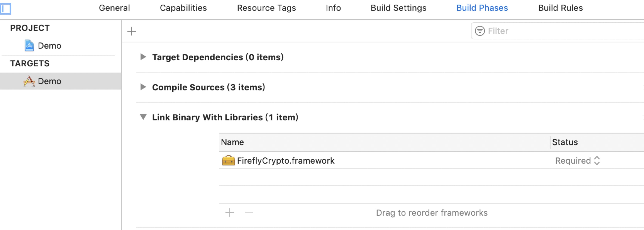
Task: Add a library with the plus button
Action: point(230,213)
